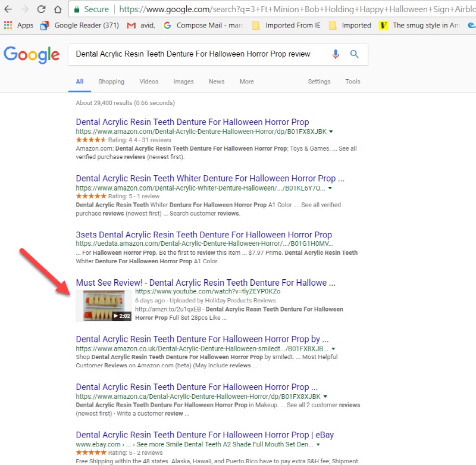Open the Imported From IE bookmark folder
The width and height of the screenshot is (476, 465).
[286, 25]
